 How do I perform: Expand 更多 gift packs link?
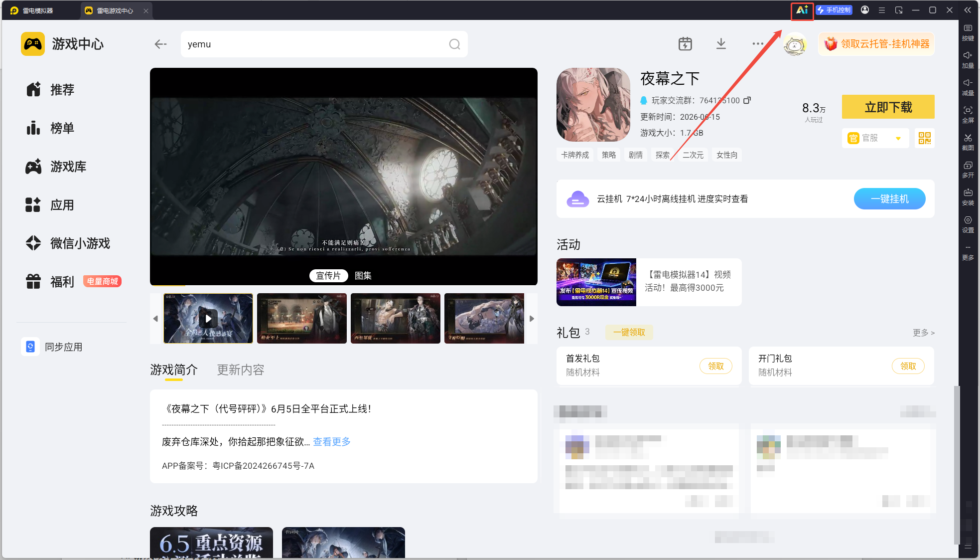pos(923,333)
